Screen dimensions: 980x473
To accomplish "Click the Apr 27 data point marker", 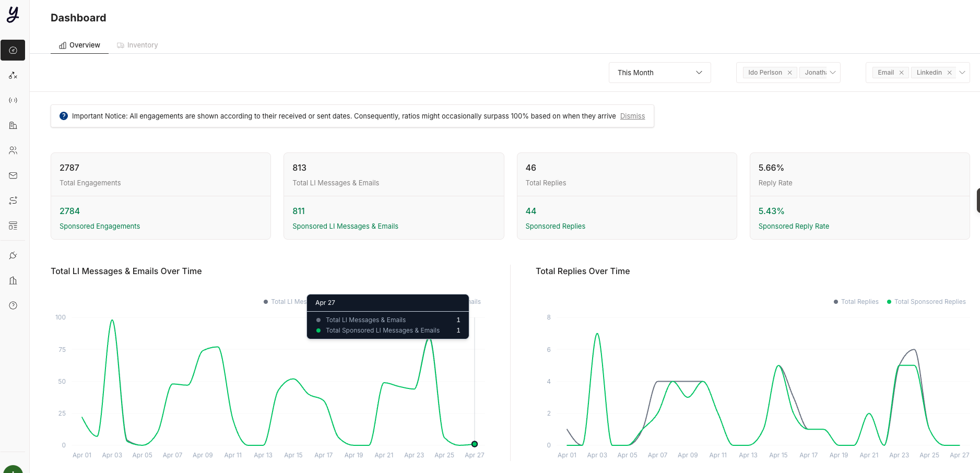I will 475,444.
